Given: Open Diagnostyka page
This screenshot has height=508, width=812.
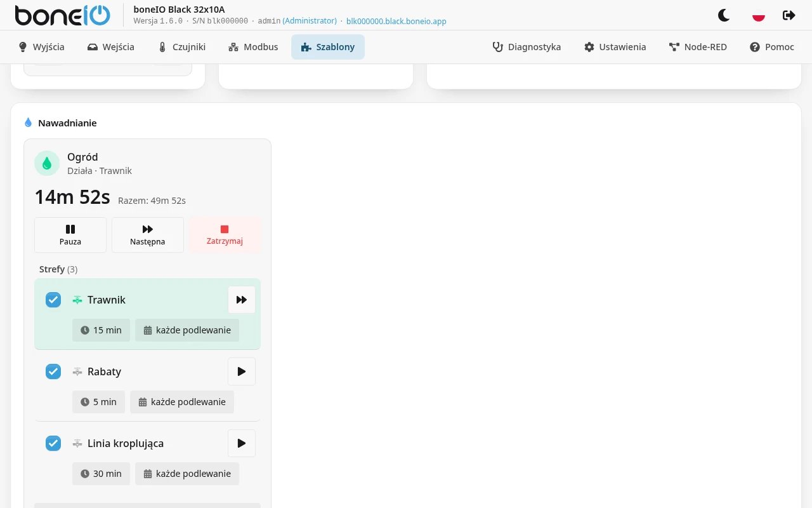Looking at the screenshot, I should (527, 47).
